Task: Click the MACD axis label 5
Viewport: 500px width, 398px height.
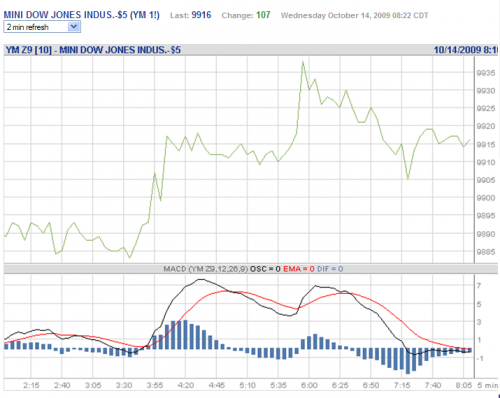Action: point(479,304)
